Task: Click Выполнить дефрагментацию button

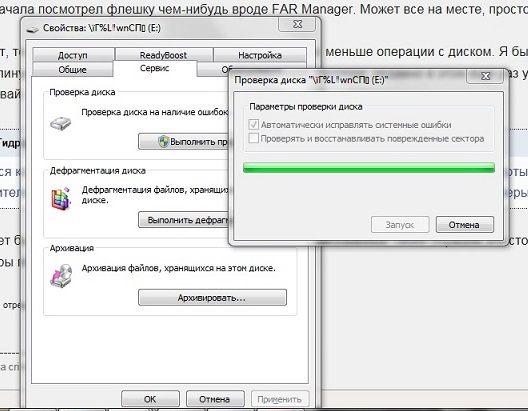Action: click(184, 220)
